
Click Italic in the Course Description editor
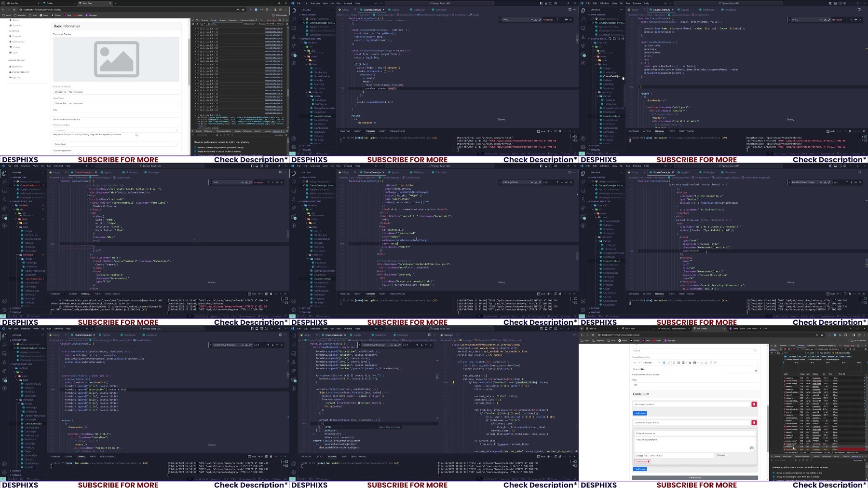point(669,363)
